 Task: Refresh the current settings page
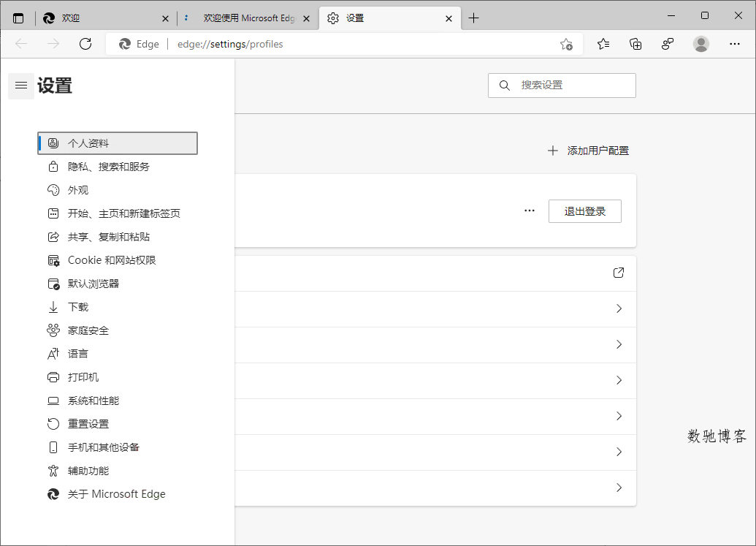click(x=85, y=44)
